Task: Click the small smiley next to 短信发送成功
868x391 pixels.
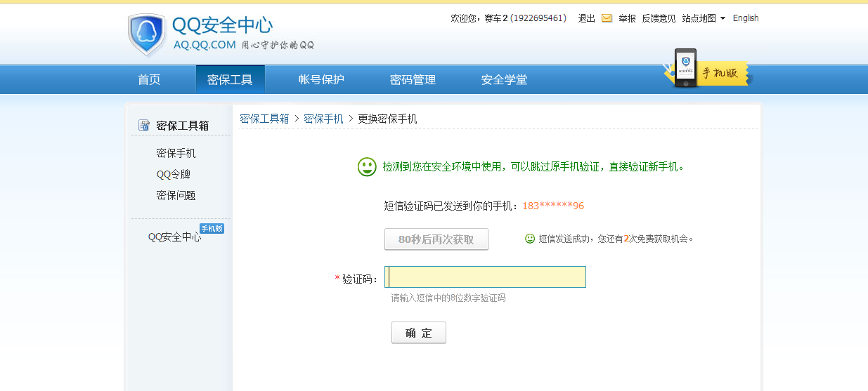Action: [530, 239]
